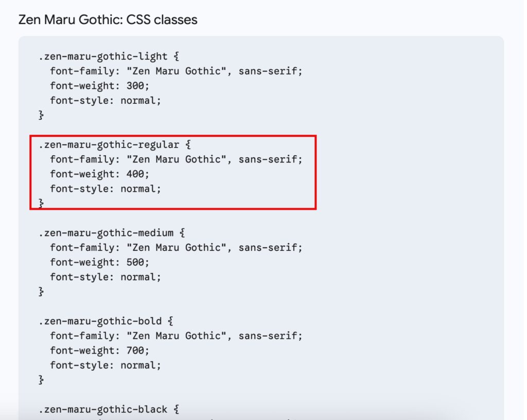This screenshot has height=420, width=527.
Task: Click font-style line in the regular class
Action: (x=106, y=189)
